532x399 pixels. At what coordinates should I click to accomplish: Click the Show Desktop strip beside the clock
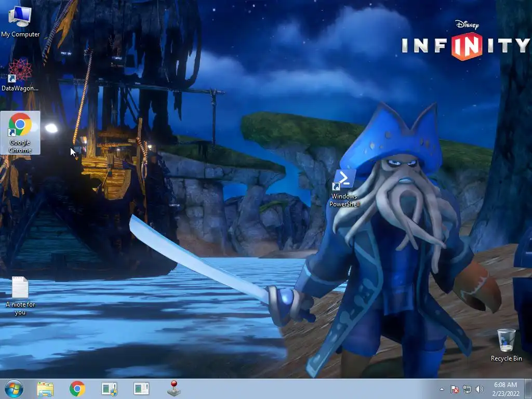tap(529, 389)
